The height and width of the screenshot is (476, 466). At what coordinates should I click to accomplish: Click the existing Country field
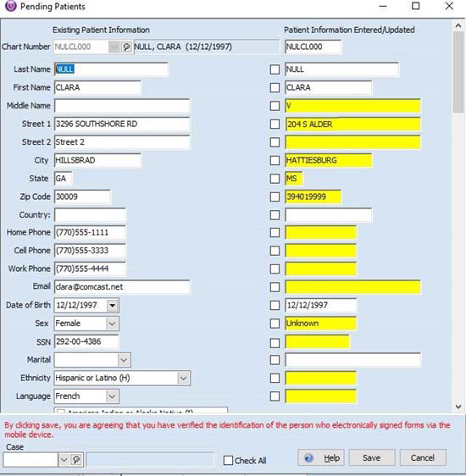coord(90,215)
